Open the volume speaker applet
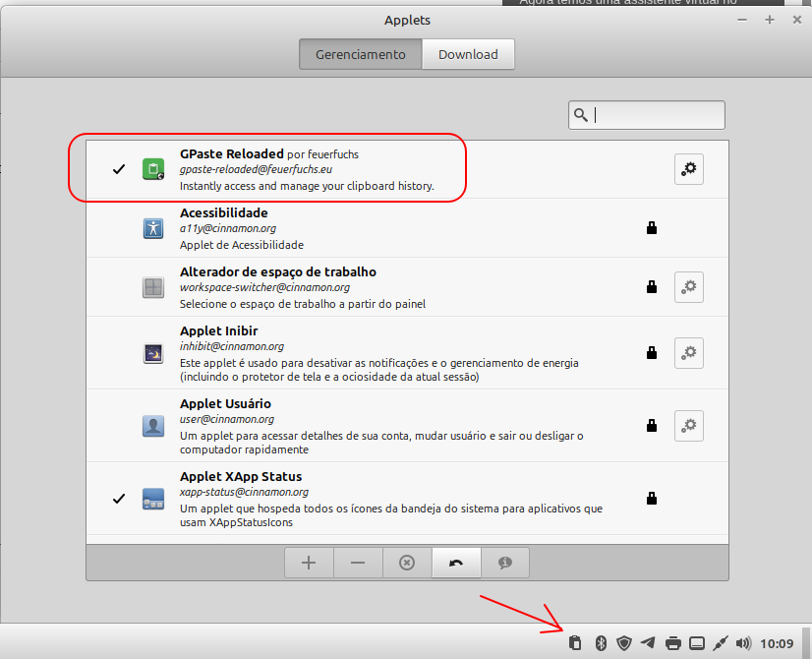The height and width of the screenshot is (659, 812). [x=743, y=643]
